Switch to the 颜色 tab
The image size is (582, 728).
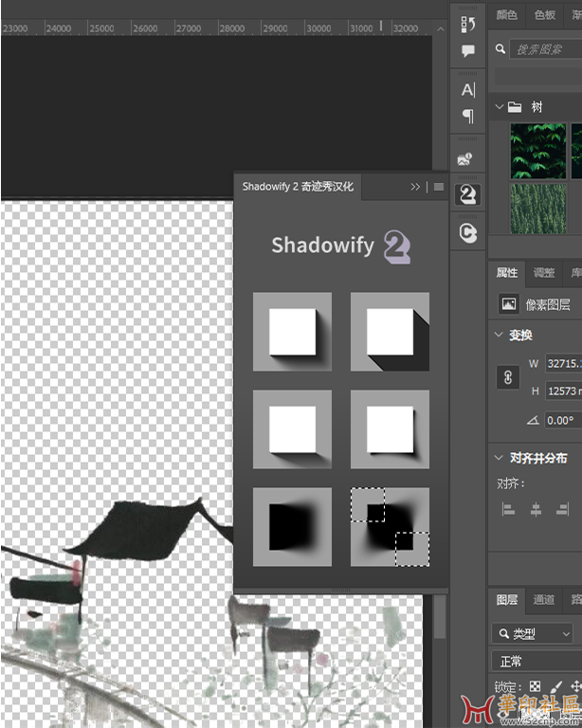[506, 15]
